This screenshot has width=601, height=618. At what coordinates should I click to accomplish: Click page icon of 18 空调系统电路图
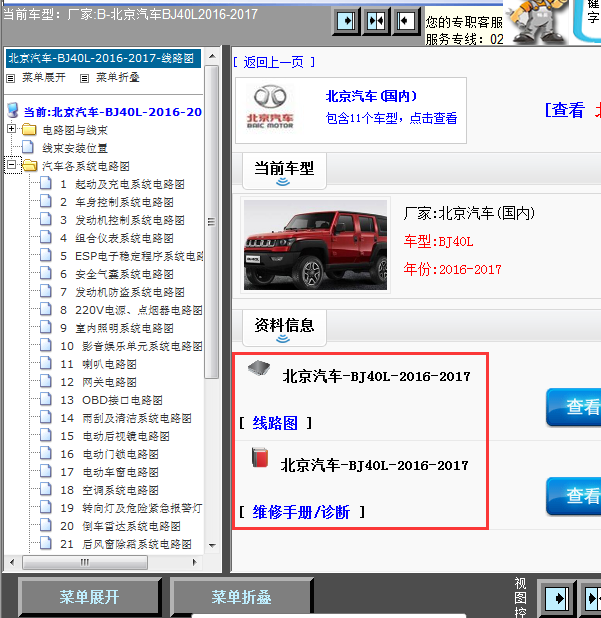pos(46,489)
